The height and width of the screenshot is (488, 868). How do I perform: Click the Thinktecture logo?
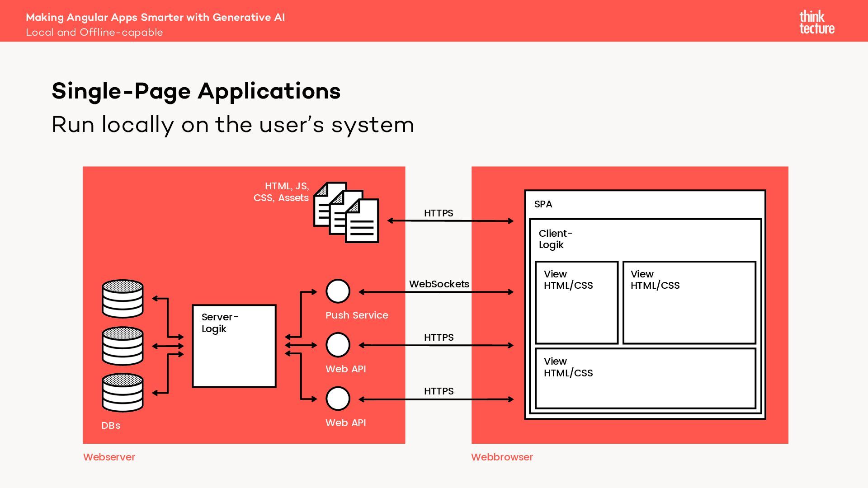pos(816,22)
